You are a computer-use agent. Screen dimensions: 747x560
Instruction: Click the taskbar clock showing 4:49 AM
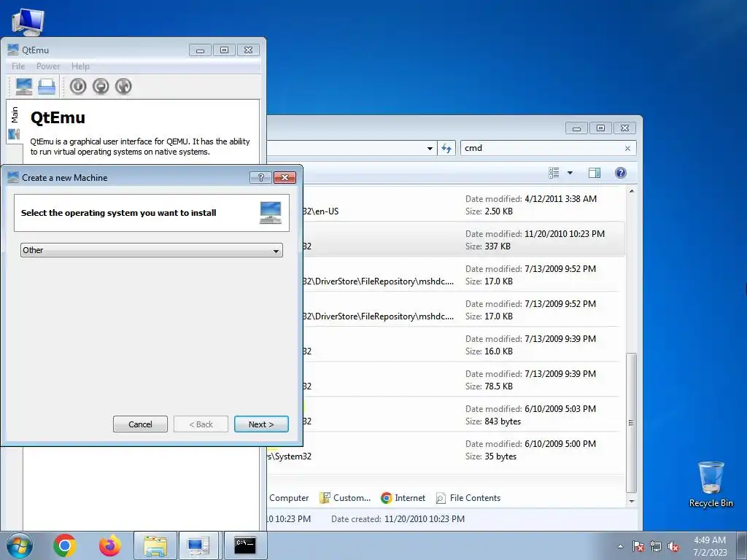pyautogui.click(x=710, y=546)
